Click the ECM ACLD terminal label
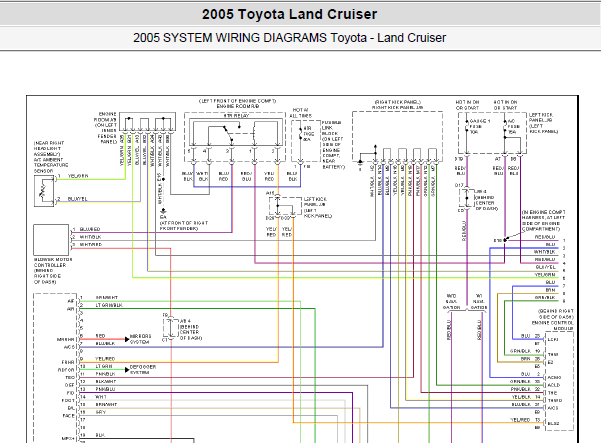Screen dimensions: 601x443 554,385
